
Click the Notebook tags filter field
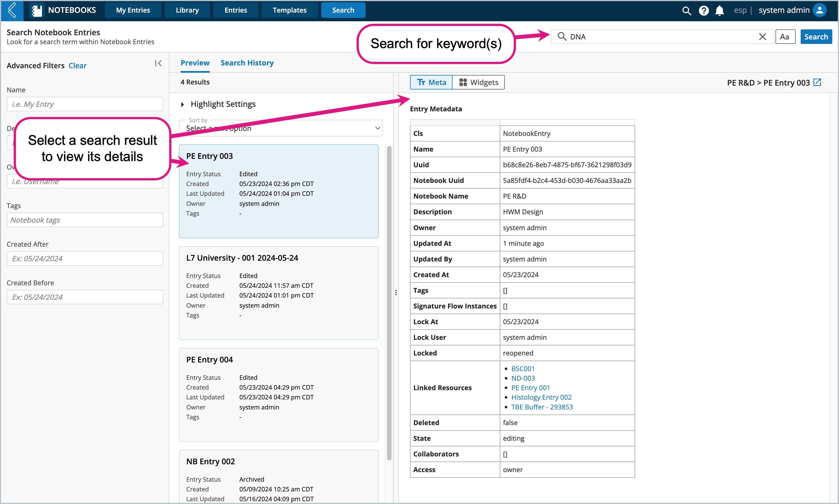tap(85, 220)
